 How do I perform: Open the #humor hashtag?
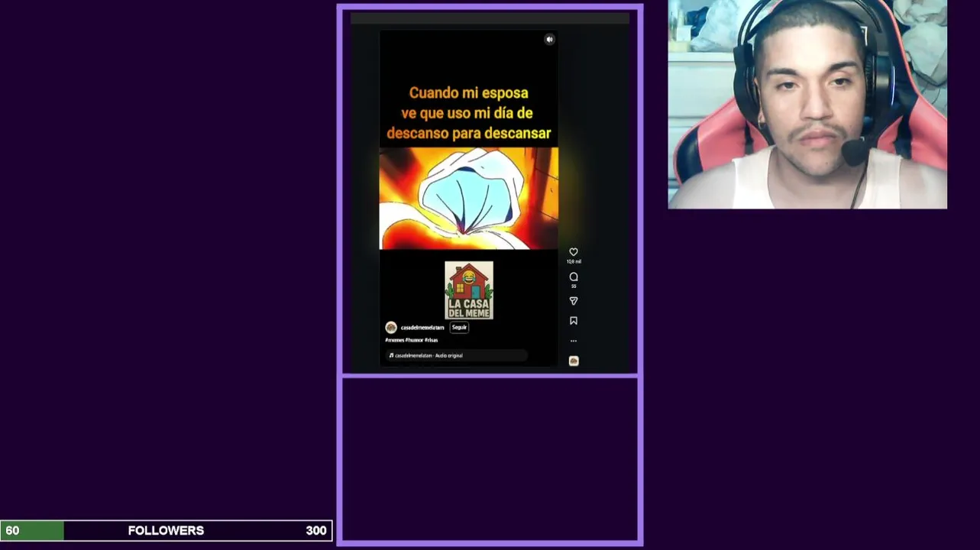tap(414, 340)
